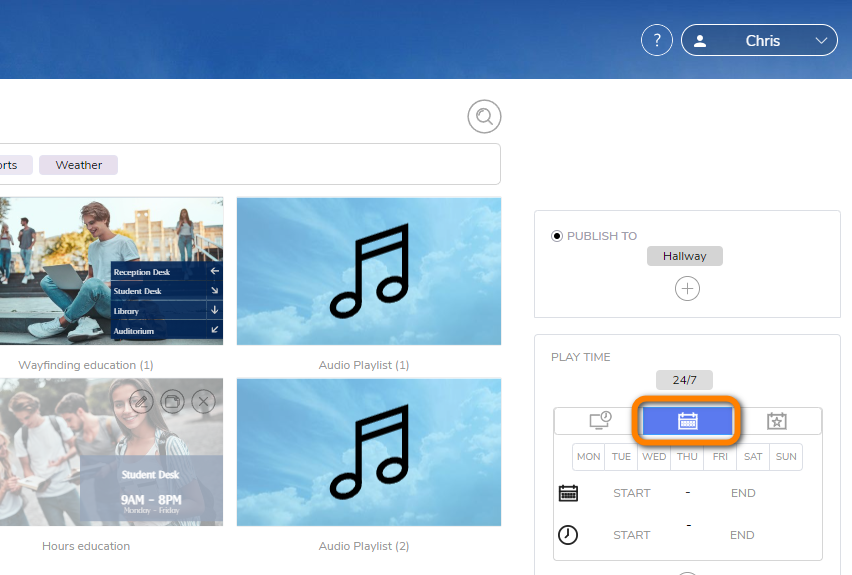Click the edit pencil icon on Hours education
Viewport: 852px width, 575px height.
pyautogui.click(x=141, y=402)
